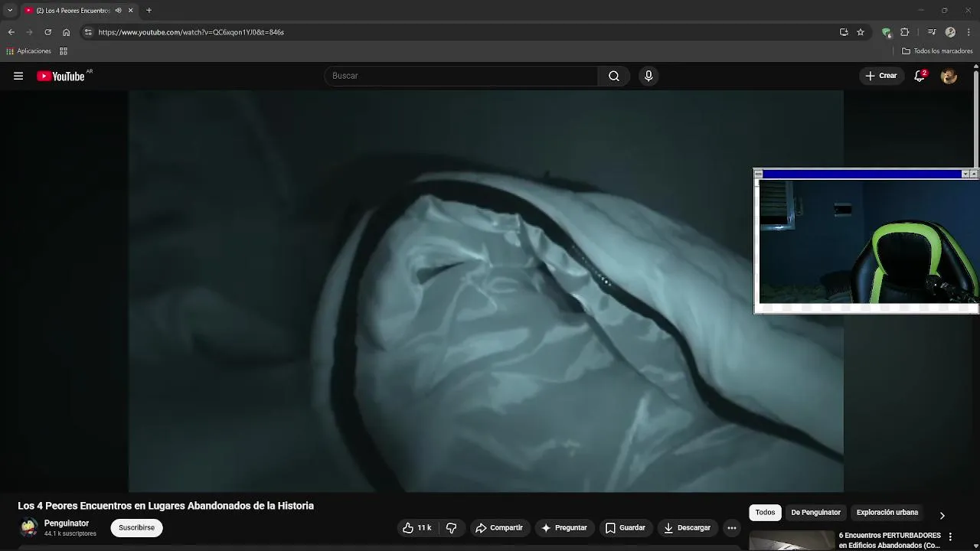The image size is (980, 551).
Task: Click the 44.1 k suscriptores text
Action: coord(70,533)
